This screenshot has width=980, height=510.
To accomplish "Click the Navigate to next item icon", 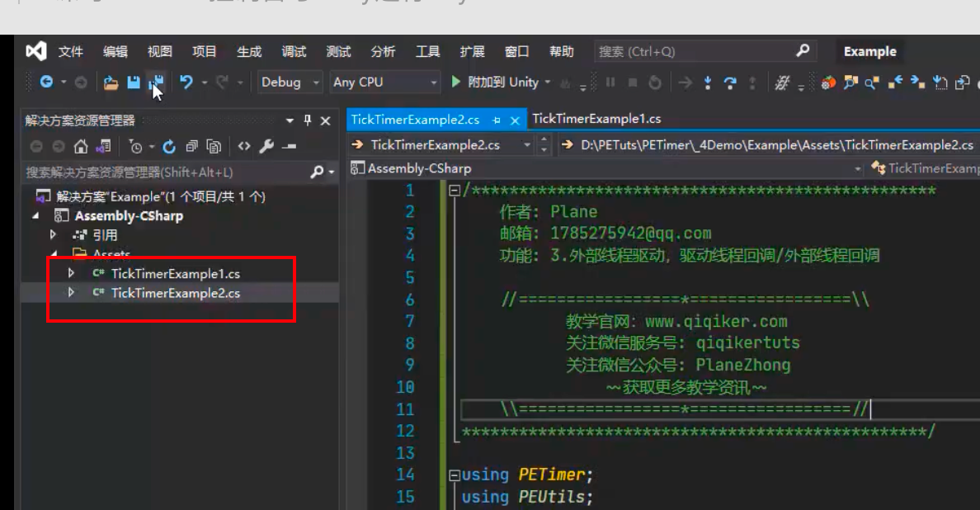I will pos(917,83).
